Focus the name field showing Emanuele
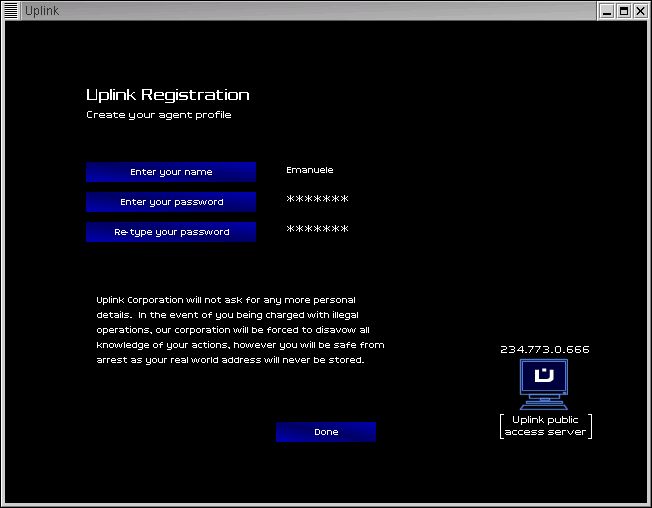Image resolution: width=652 pixels, height=508 pixels. coord(310,170)
